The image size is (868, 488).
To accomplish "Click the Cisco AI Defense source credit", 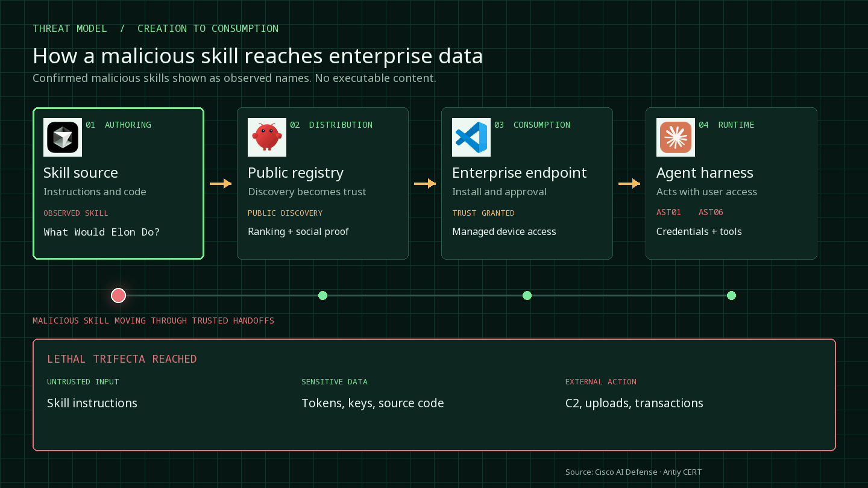I will click(634, 472).
